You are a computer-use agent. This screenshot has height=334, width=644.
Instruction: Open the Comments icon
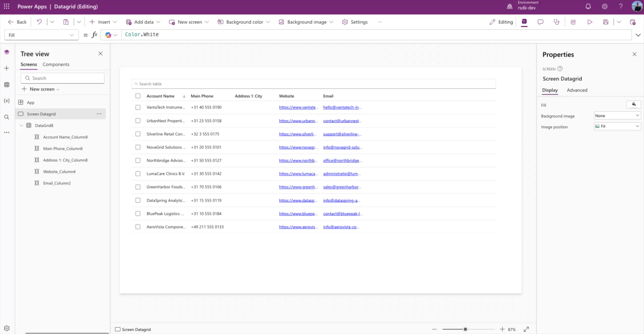pyautogui.click(x=540, y=22)
